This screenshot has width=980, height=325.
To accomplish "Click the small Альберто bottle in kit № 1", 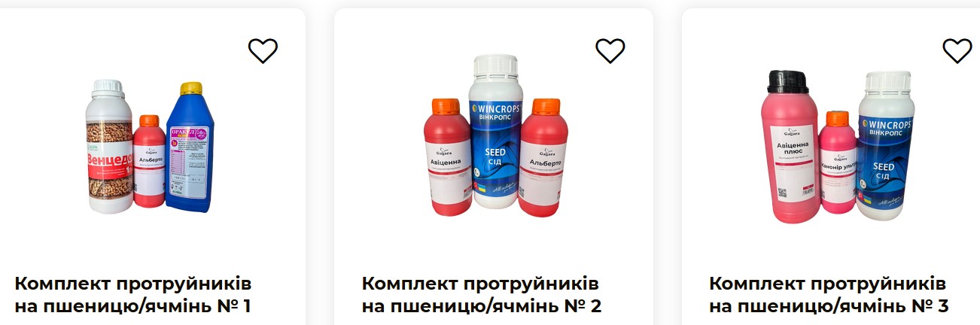I will [149, 163].
